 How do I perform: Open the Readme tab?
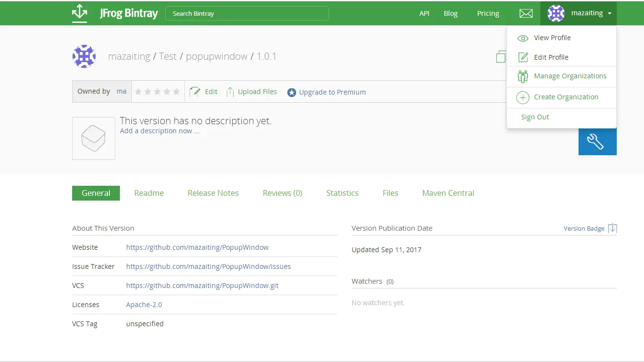tap(149, 193)
